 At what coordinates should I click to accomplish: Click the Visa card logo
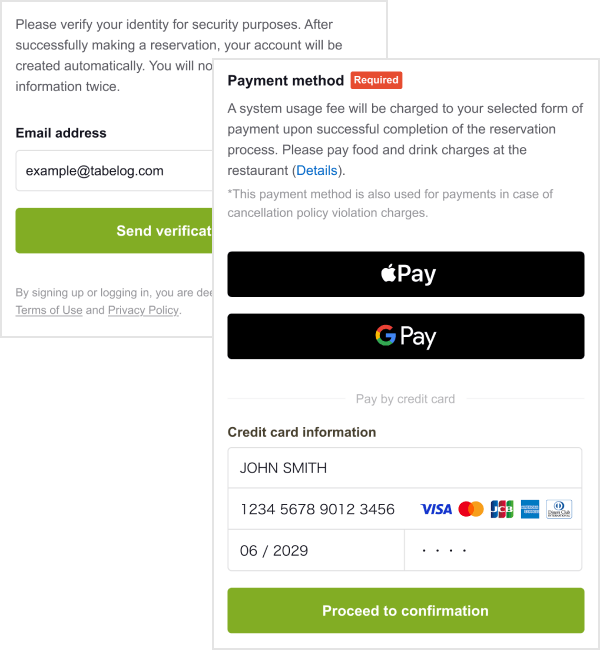pos(436,509)
